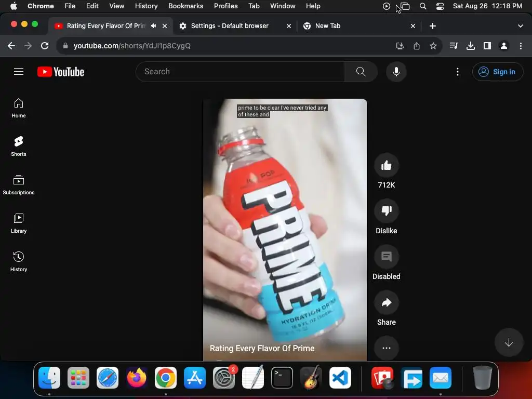
Task: Start voice search with the microphone icon
Action: click(x=396, y=72)
